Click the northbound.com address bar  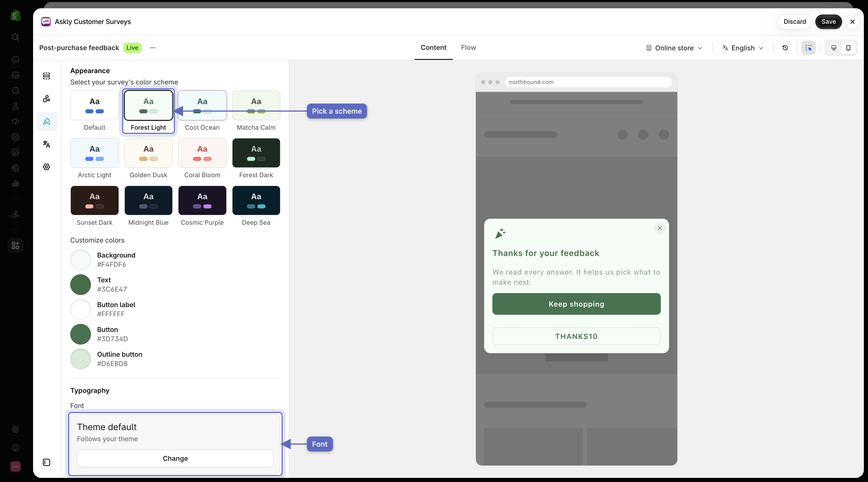pyautogui.click(x=588, y=82)
